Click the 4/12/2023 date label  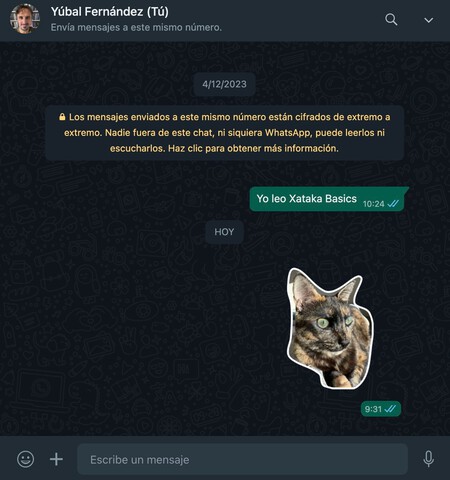(224, 84)
